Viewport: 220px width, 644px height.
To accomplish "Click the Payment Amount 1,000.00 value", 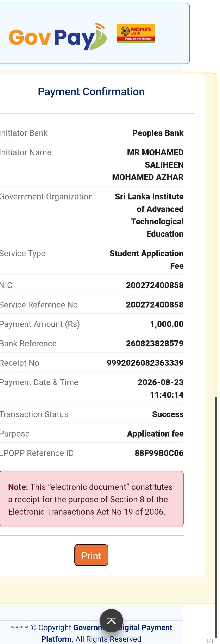I will tap(167, 324).
